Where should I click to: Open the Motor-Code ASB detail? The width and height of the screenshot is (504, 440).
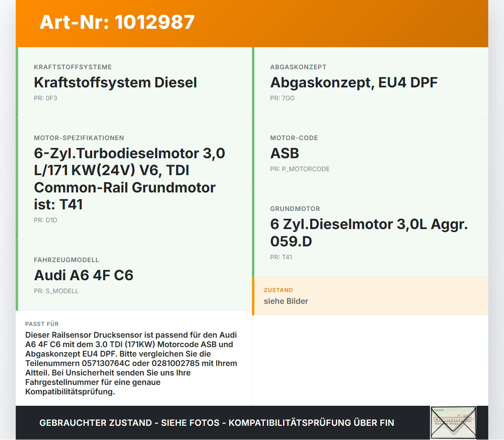point(284,153)
